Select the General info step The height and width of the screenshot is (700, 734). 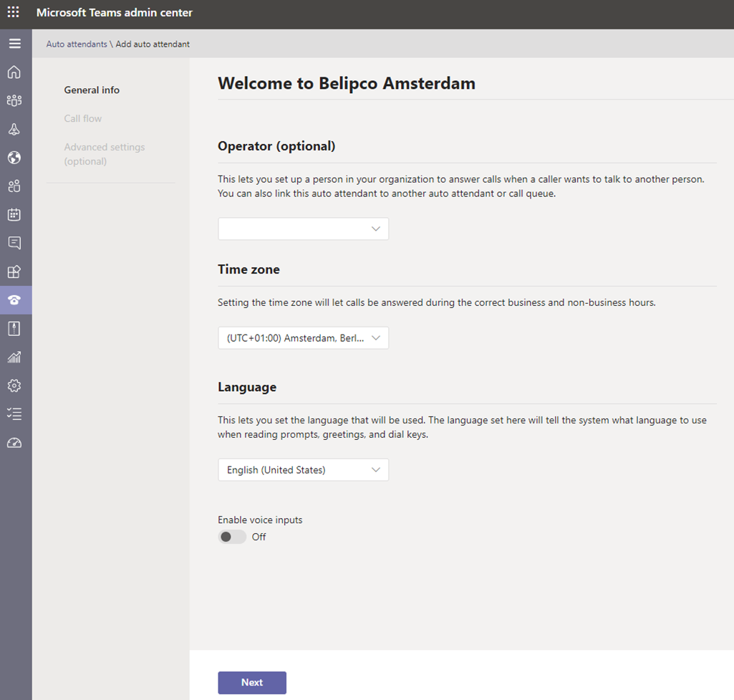point(92,90)
